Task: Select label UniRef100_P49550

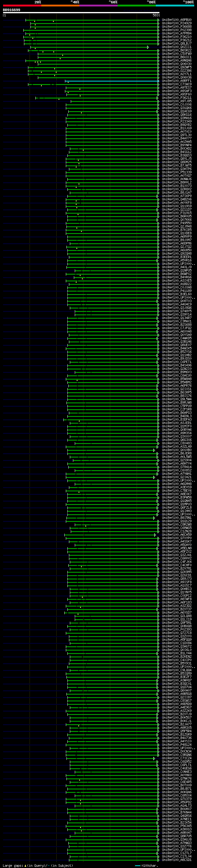Action: 176,223
